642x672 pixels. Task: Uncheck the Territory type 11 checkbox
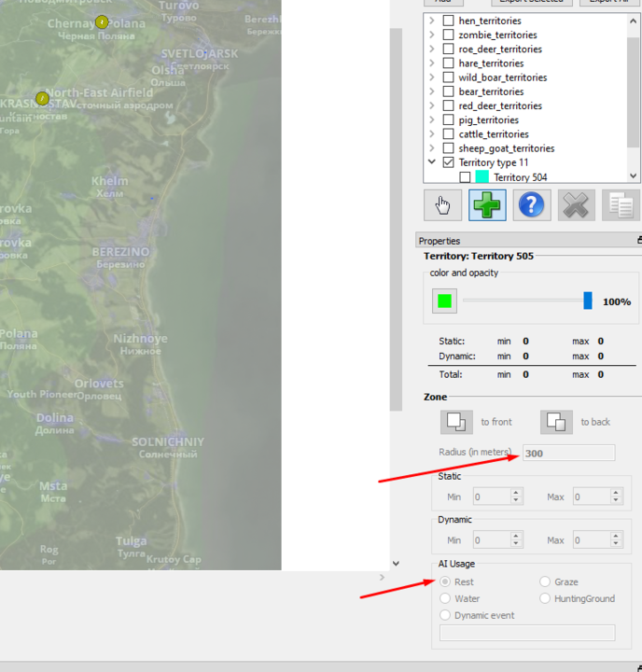click(448, 162)
